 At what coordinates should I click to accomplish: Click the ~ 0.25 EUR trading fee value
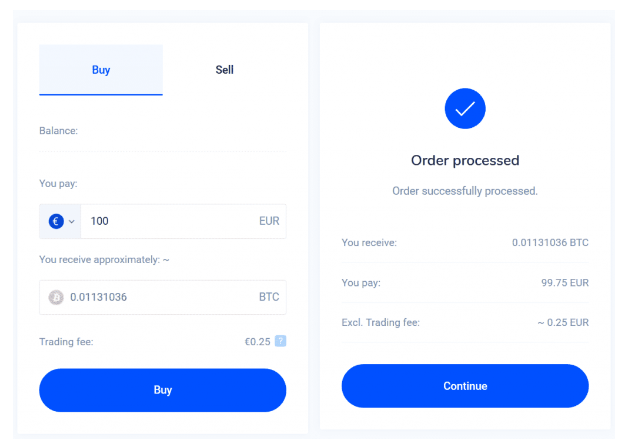click(x=563, y=322)
